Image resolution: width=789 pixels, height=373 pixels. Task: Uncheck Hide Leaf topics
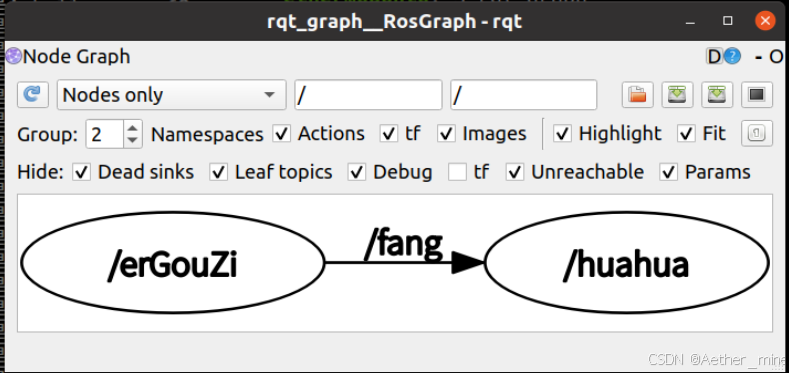pos(218,173)
